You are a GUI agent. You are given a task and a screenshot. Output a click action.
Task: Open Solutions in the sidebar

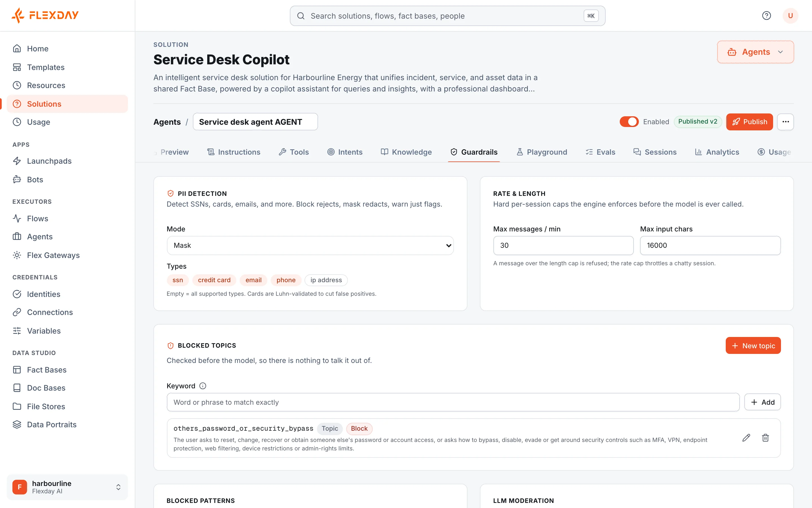pos(67,104)
